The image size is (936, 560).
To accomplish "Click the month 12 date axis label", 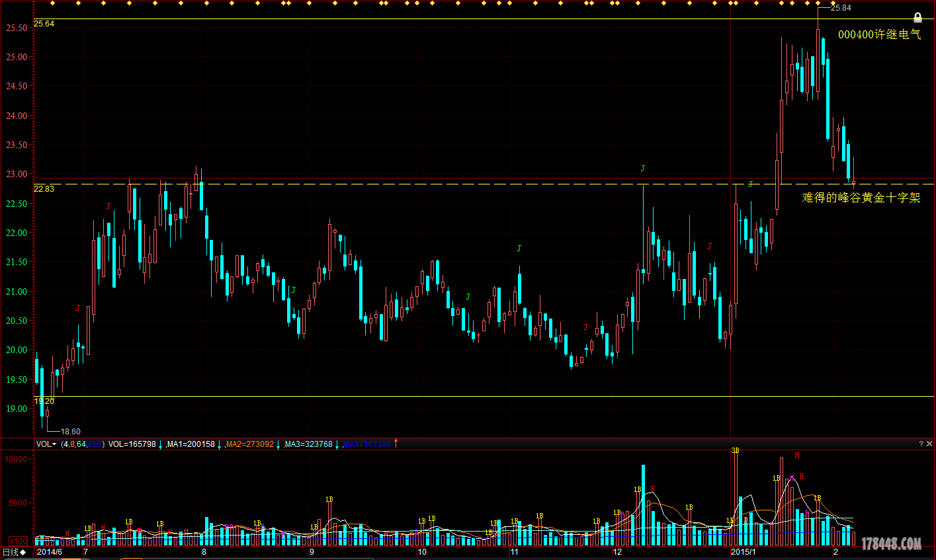I will [x=617, y=551].
